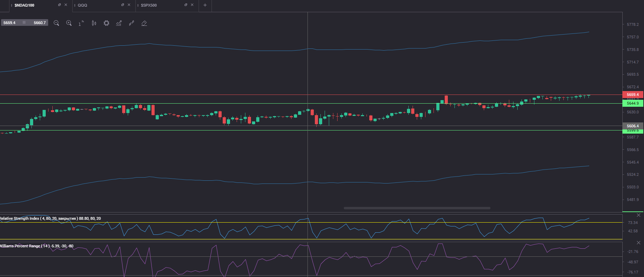
Task: Click the 5778.2 price axis value
Action: point(632,24)
